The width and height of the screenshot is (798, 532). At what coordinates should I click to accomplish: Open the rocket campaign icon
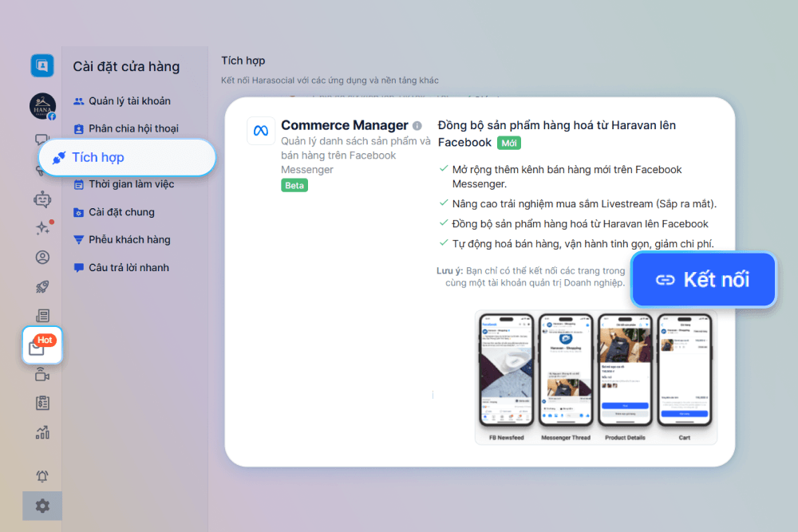click(x=42, y=287)
